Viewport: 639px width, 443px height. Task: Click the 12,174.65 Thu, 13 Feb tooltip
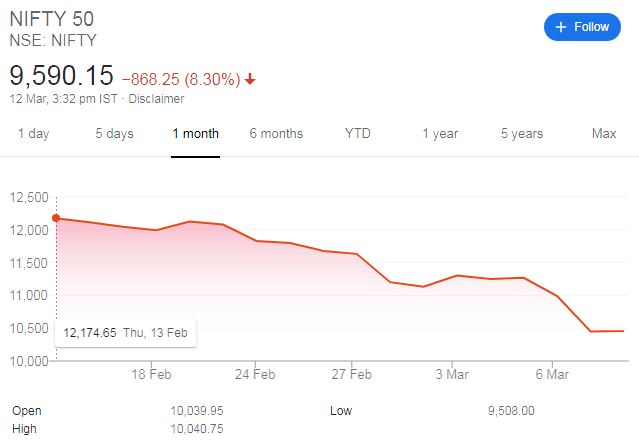coord(125,333)
